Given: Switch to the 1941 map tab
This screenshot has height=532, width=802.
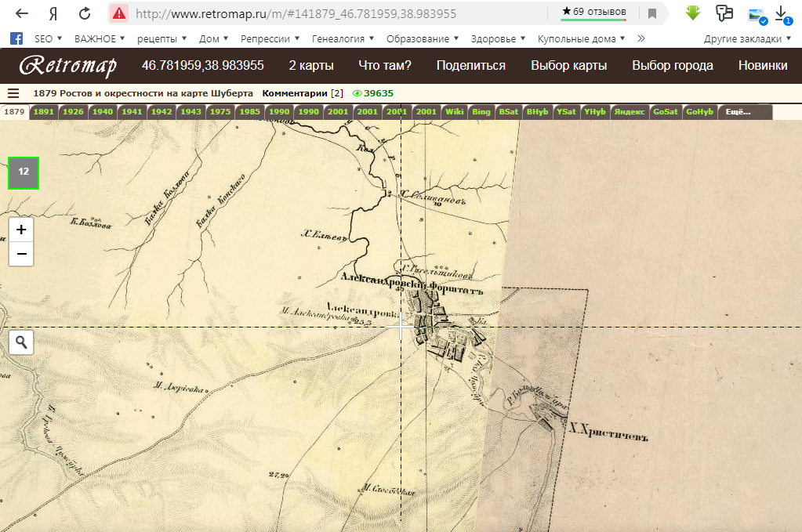Looking at the screenshot, I should [132, 112].
